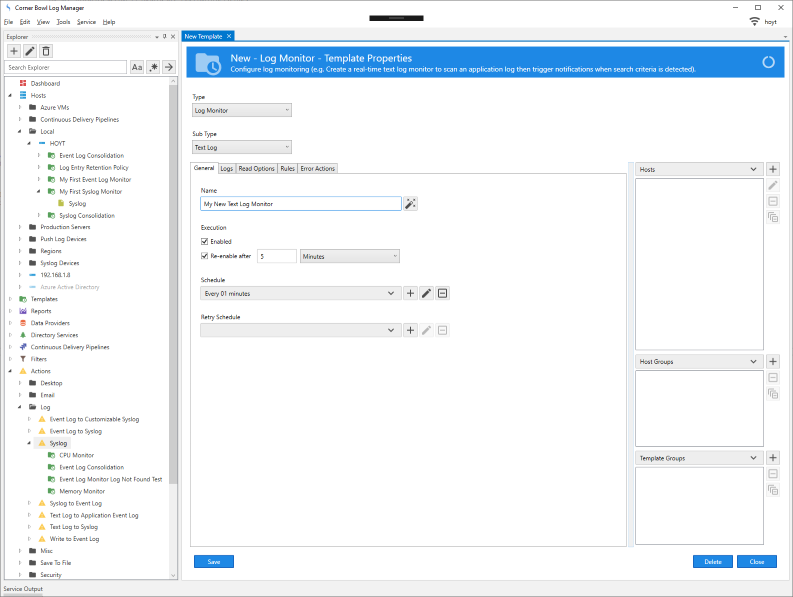Open the Retry Schedule dropdown
The width and height of the screenshot is (793, 597).
tap(300, 330)
